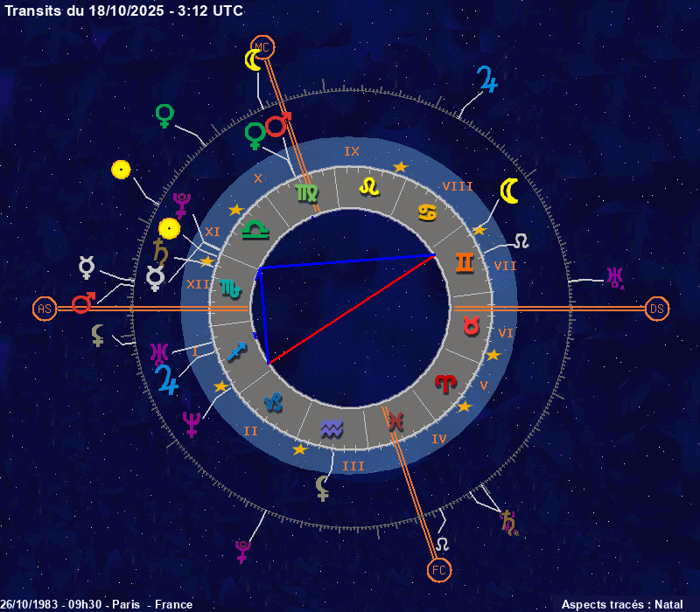Select the Virgo sign on zodiac wheel
This screenshot has height=612, width=700.
[x=307, y=193]
